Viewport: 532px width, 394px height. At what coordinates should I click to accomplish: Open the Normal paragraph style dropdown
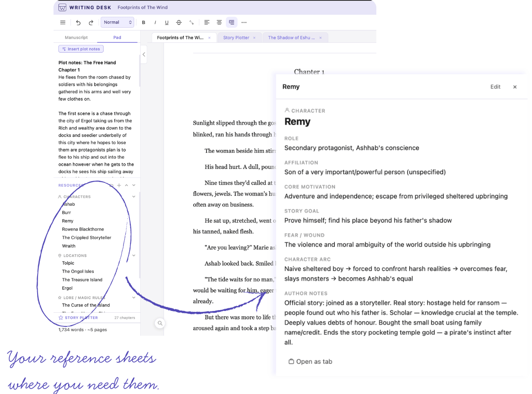point(117,23)
